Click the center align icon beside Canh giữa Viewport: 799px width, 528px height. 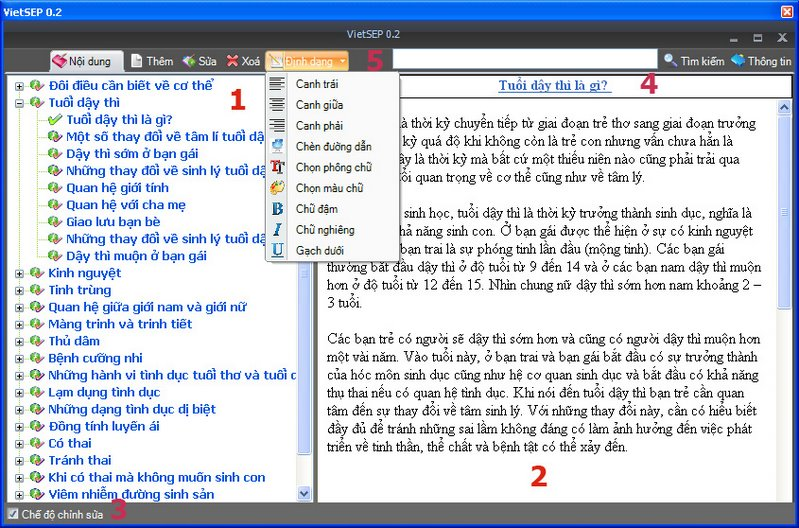click(277, 104)
